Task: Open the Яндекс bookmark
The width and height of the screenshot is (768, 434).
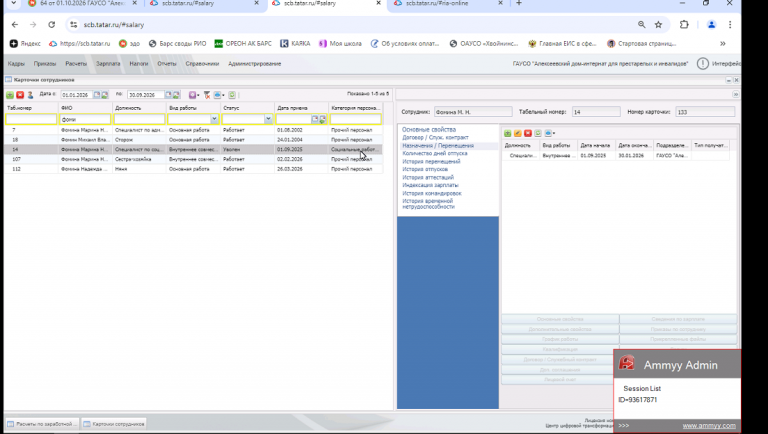Action: (25, 44)
